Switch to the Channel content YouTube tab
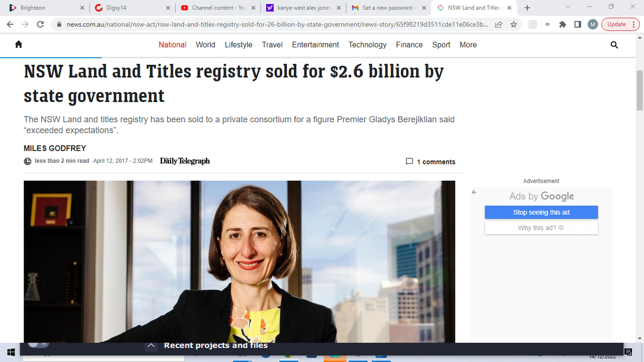Image resolution: width=644 pixels, height=362 pixels. tap(218, 8)
